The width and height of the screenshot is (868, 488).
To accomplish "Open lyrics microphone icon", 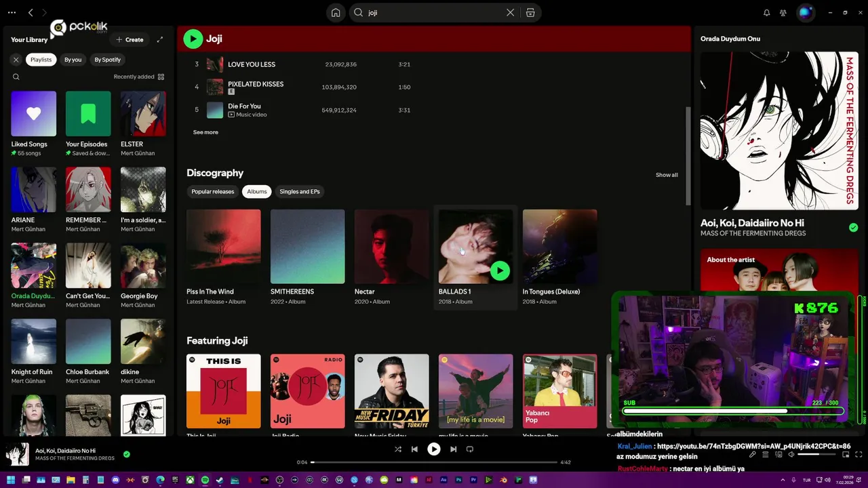I will coord(752,455).
